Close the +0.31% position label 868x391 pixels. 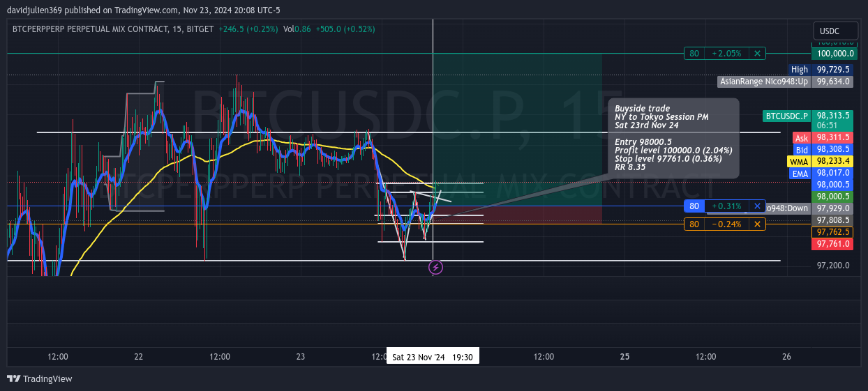[x=757, y=206]
